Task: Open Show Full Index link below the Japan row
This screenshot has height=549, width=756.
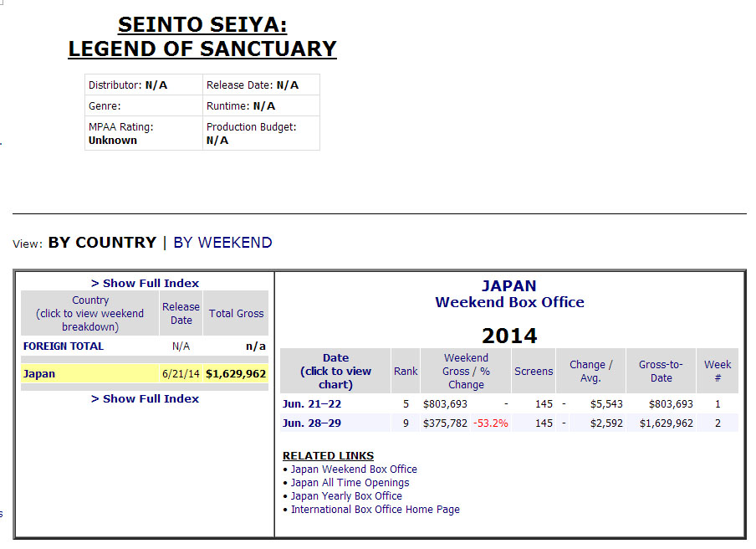Action: (145, 399)
